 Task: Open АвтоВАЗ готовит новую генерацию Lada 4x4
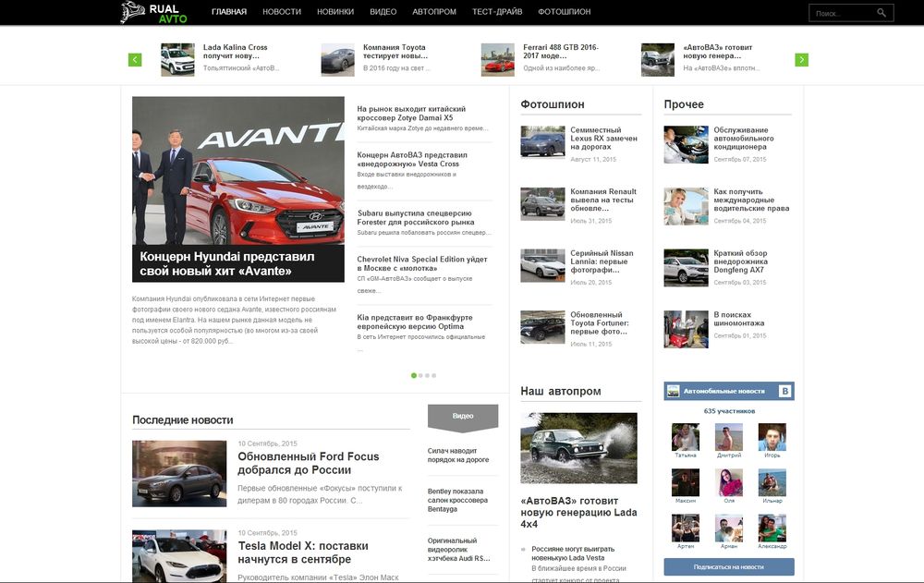tap(578, 512)
